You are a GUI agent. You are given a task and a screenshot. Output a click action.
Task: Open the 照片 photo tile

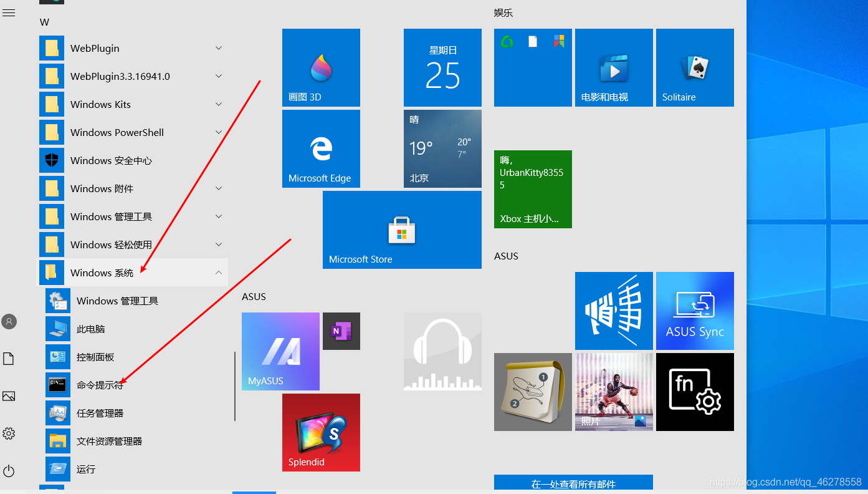pyautogui.click(x=614, y=392)
